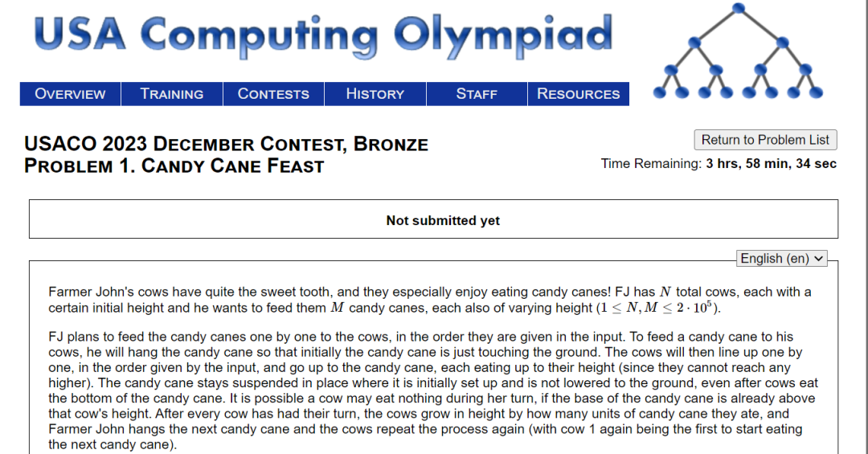
Task: Expand the English (en) language dropdown
Action: pos(782,259)
